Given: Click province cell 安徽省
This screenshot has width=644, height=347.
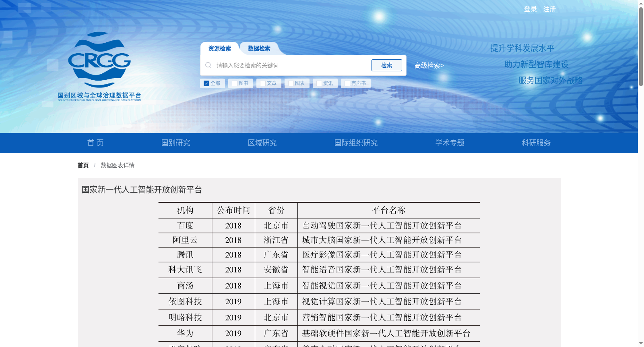Looking at the screenshot, I should coord(276,270).
